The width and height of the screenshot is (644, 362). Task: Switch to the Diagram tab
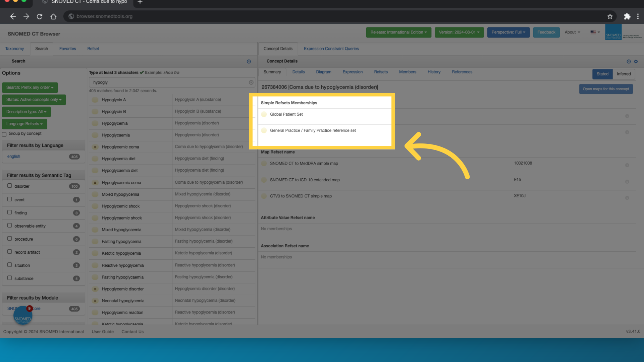pos(323,72)
